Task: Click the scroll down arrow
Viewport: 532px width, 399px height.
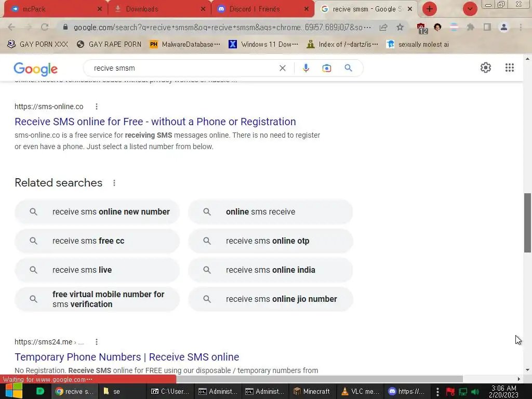Action: click(527, 370)
